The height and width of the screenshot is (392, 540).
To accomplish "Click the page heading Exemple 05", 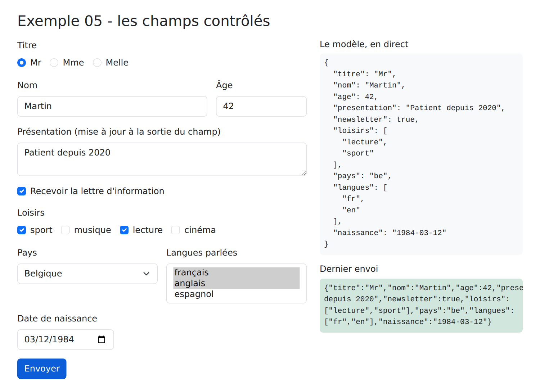I will coord(144,21).
